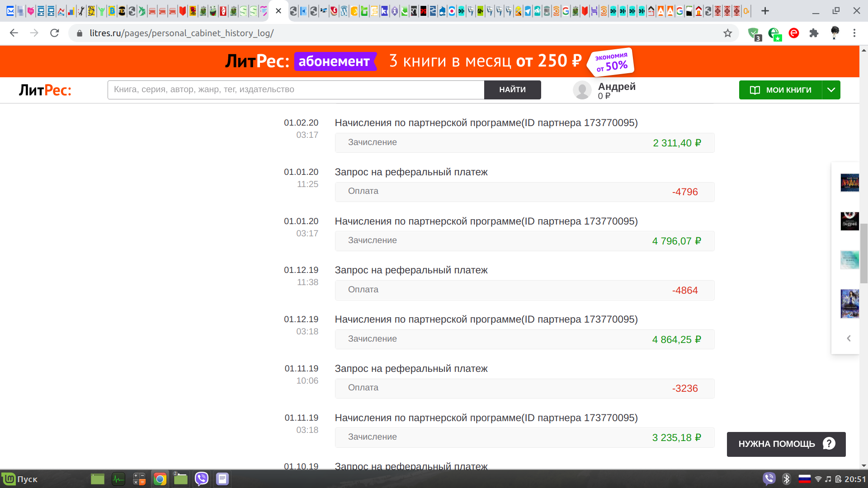Viewport: 868px width, 488px height.
Task: Click the book search input field
Action: [296, 90]
